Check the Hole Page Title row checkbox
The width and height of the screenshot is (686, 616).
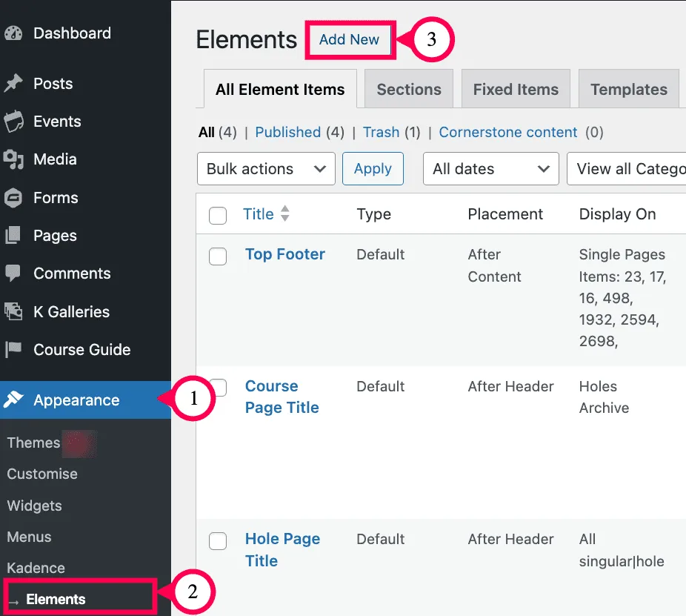pos(218,540)
